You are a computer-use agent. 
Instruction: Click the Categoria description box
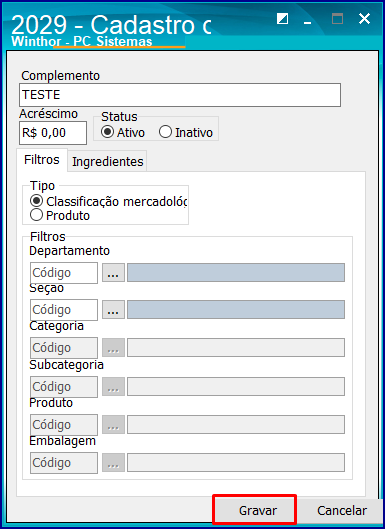pyautogui.click(x=236, y=347)
